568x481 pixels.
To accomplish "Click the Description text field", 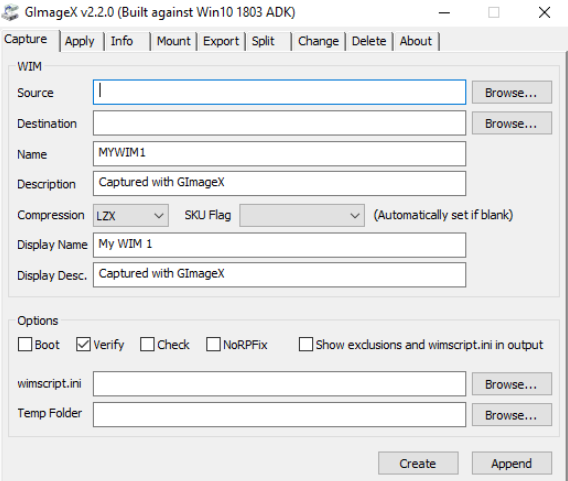I will (x=279, y=183).
